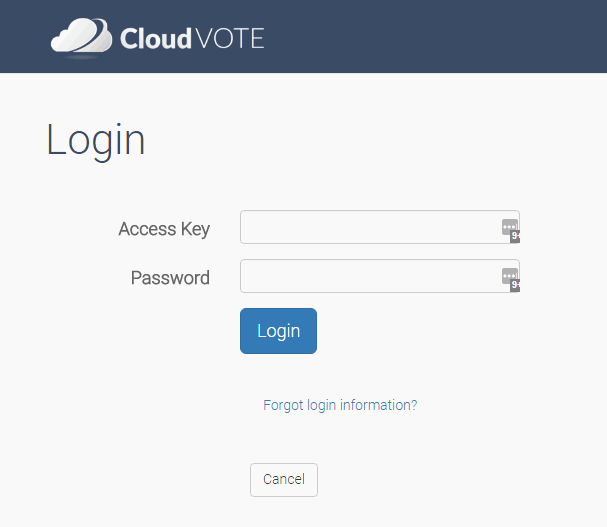Image resolution: width=607 pixels, height=527 pixels.
Task: Click the bold "Cloud" word in the logo
Action: coord(155,39)
